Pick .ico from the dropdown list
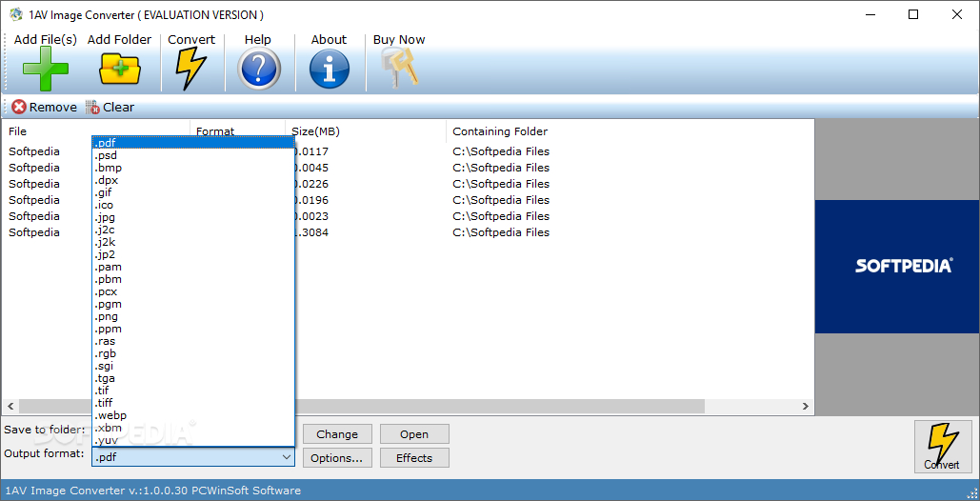980x501 pixels. (193, 205)
